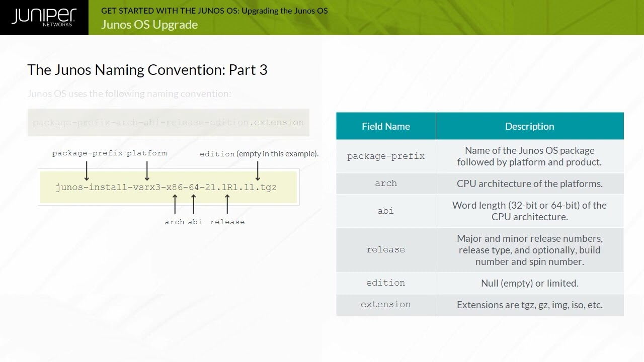
Task: Click 'Major and minor release numbers' description cell
Action: (530, 250)
